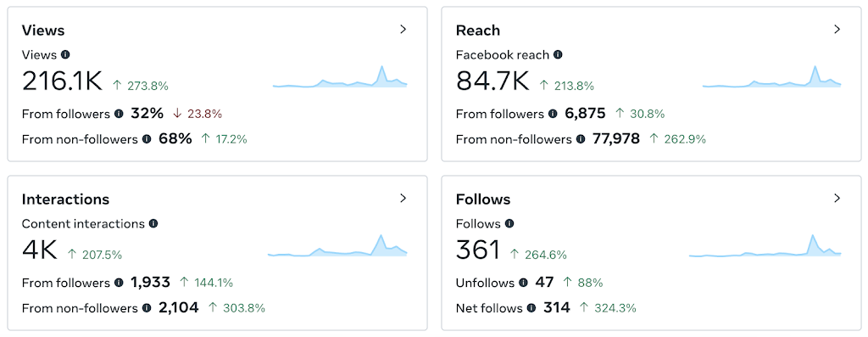Open the Interactions card heading
Image resolution: width=868 pixels, height=337 pixels.
[66, 199]
